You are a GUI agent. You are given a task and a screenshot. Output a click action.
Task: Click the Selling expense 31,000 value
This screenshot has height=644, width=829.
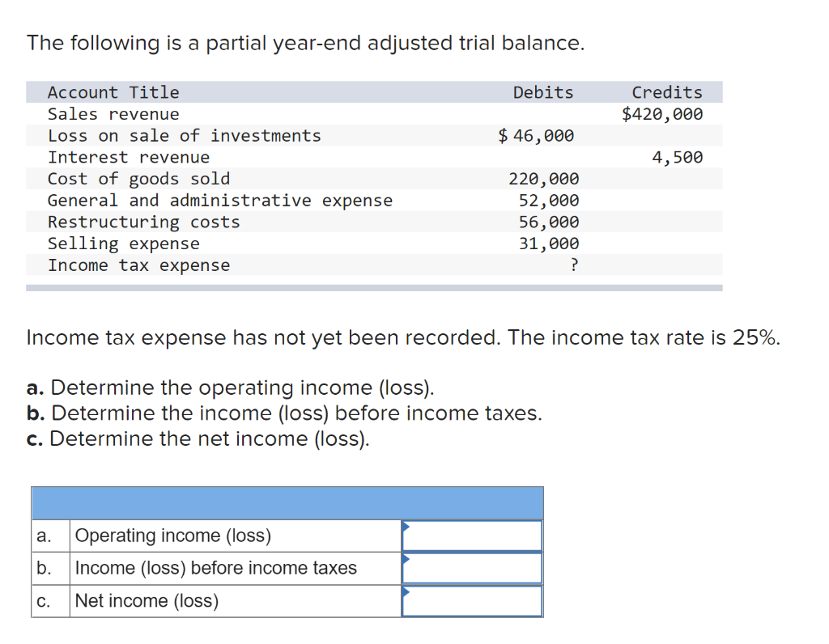tap(549, 244)
